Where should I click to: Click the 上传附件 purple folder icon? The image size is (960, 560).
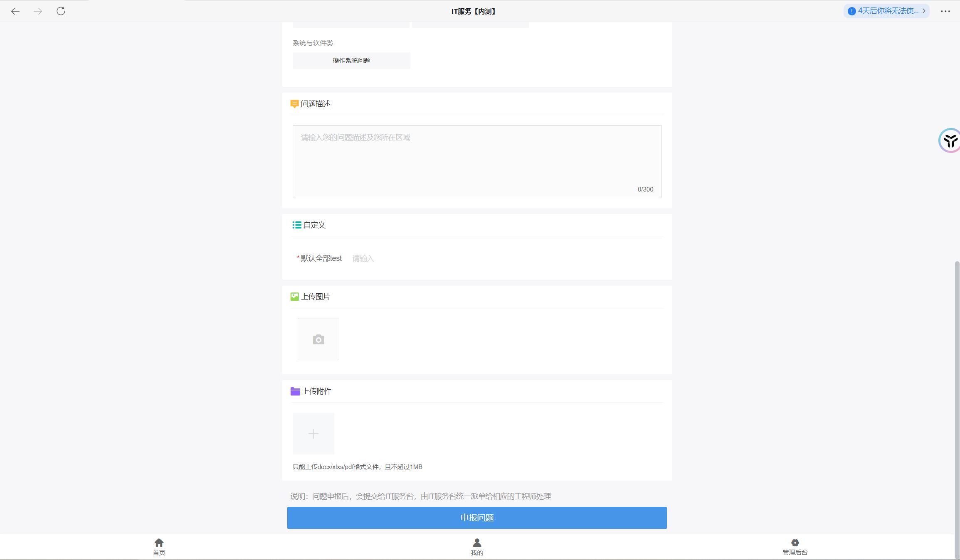[x=295, y=391]
